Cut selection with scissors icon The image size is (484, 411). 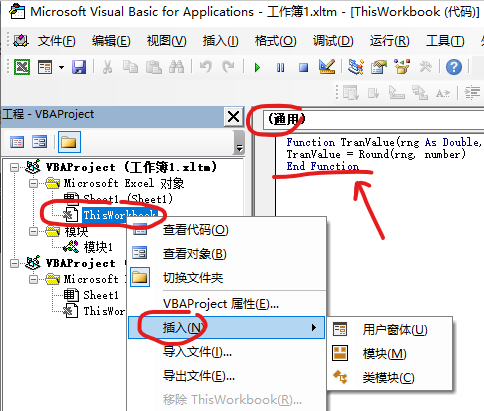click(107, 67)
